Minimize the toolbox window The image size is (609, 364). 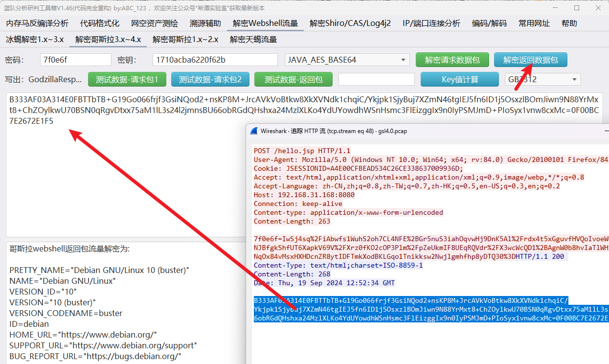(x=555, y=8)
